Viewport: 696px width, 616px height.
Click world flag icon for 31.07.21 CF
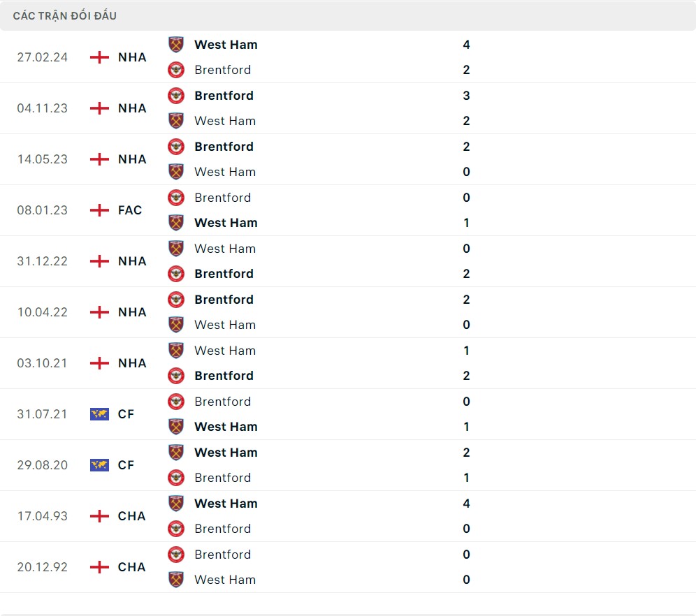(x=100, y=414)
